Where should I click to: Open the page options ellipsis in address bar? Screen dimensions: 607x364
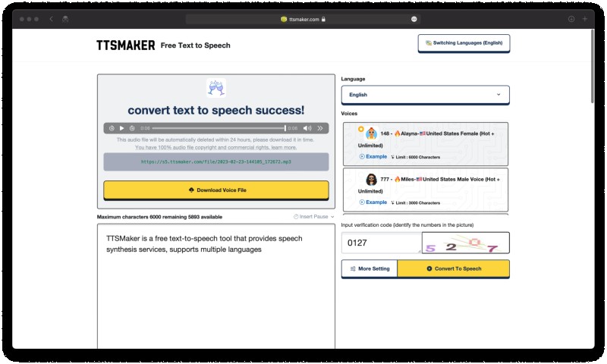[x=414, y=19]
